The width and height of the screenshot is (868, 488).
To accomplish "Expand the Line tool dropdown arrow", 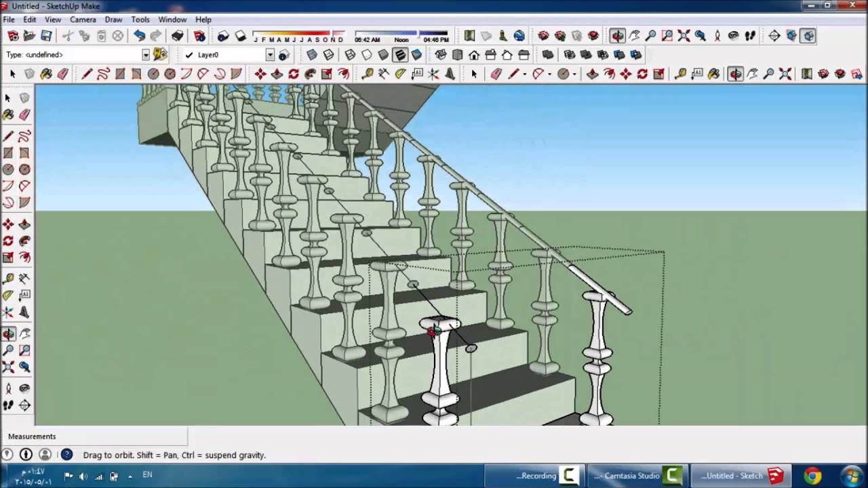I will click(524, 74).
